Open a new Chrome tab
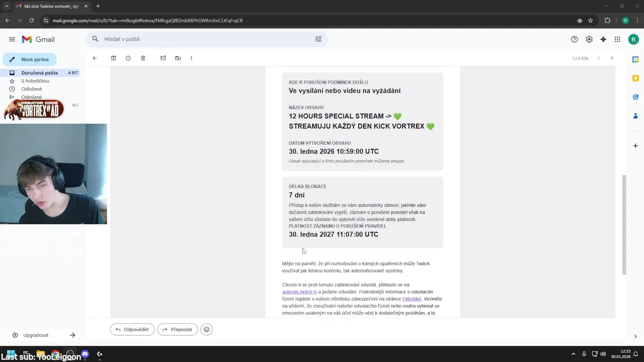Screen dimensions: 644x362 click(98, 6)
